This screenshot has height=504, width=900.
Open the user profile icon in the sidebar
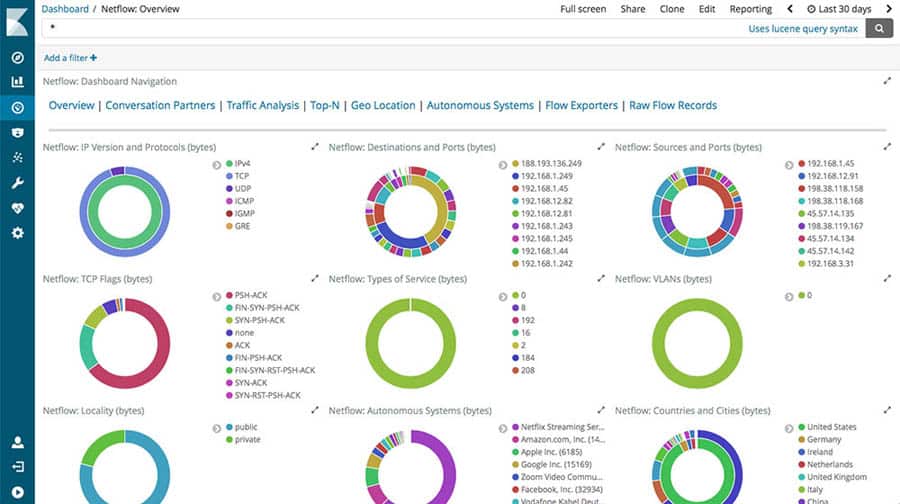(x=17, y=442)
